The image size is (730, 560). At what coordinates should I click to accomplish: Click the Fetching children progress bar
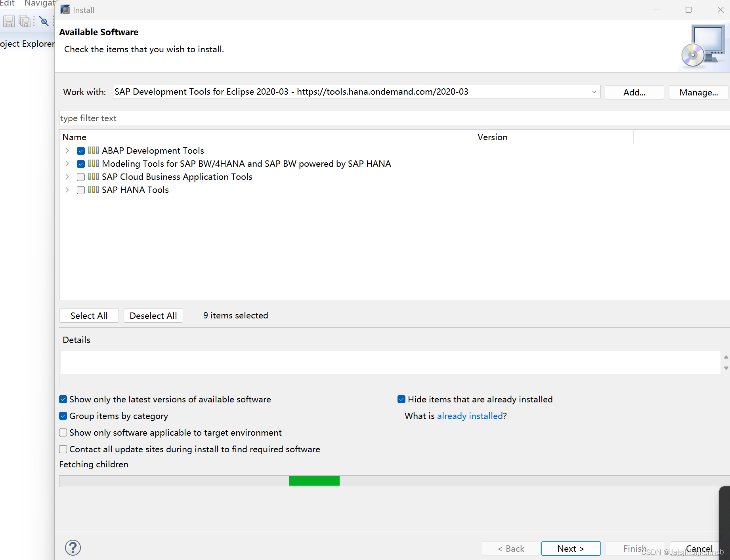coord(394,481)
